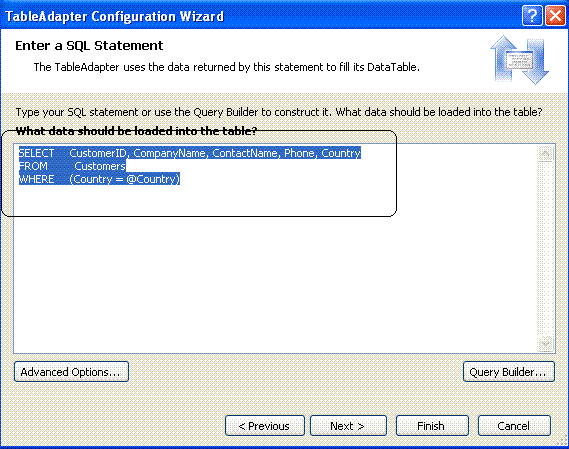The image size is (569, 449).
Task: Click the scroll down arrow in SQL box
Action: 545,343
